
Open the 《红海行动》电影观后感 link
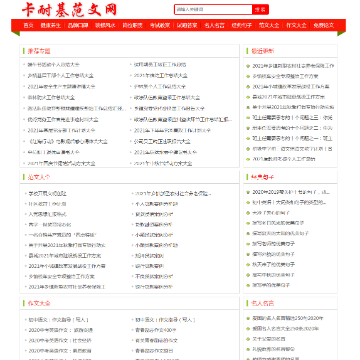(x=68, y=142)
